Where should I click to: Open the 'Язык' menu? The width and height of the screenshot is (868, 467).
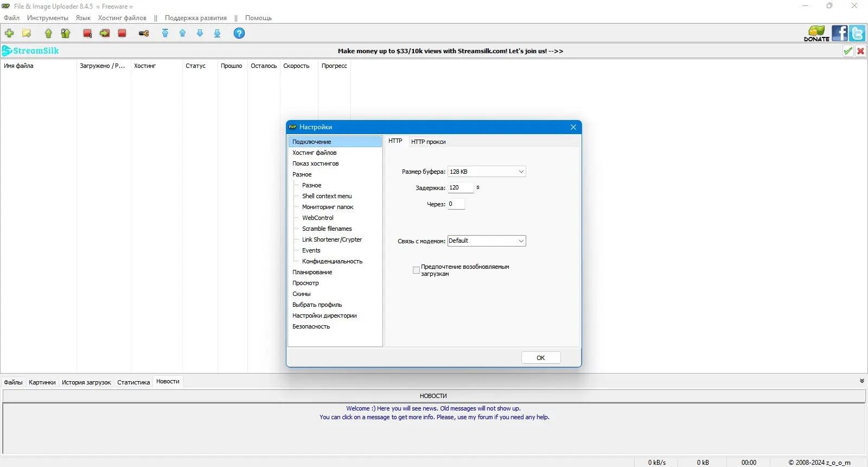(x=83, y=18)
